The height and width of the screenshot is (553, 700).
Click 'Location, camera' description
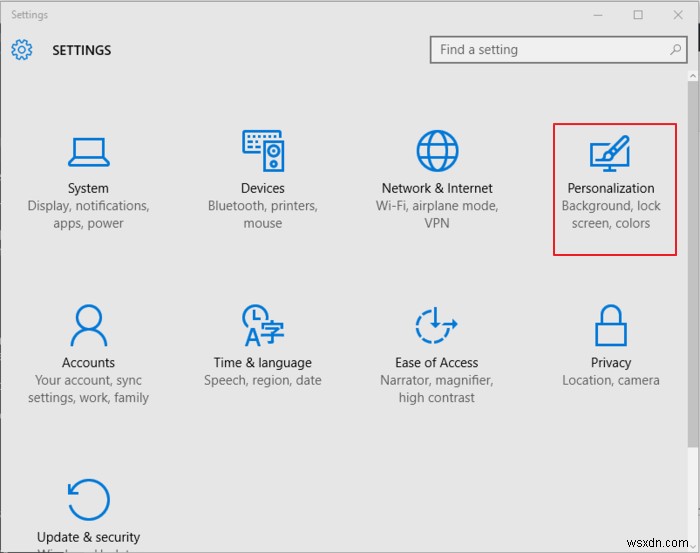[x=611, y=380]
